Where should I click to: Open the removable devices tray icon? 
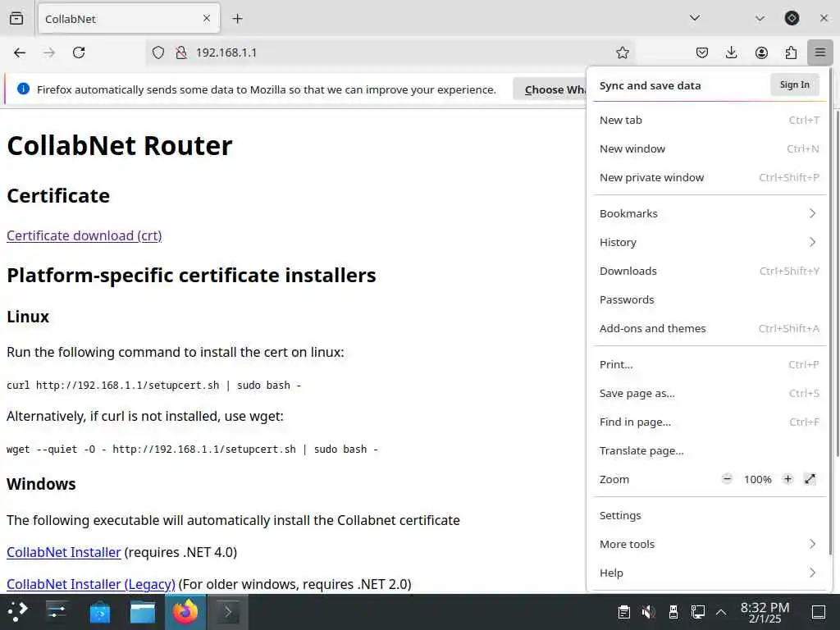pyautogui.click(x=673, y=612)
